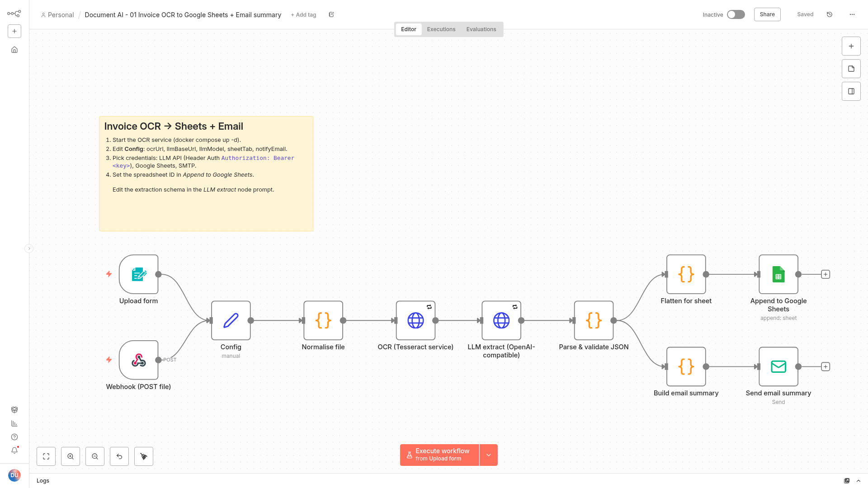This screenshot has height=488, width=868.
Task: Open the Parse & validate JSON node
Action: [x=594, y=320]
